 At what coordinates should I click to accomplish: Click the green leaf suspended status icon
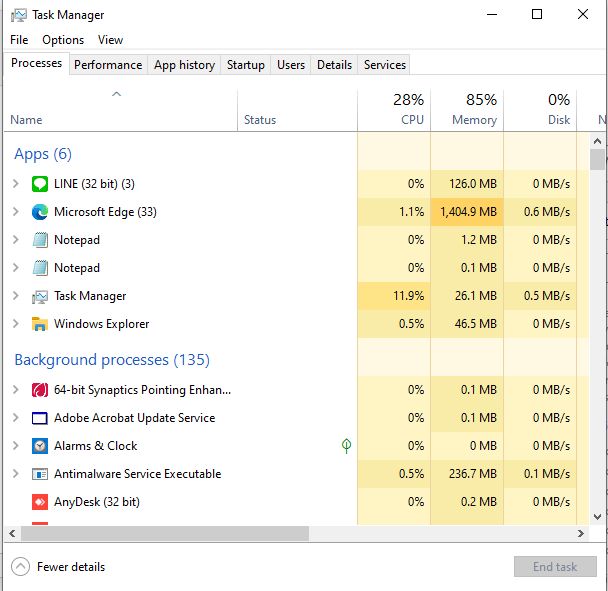click(346, 446)
